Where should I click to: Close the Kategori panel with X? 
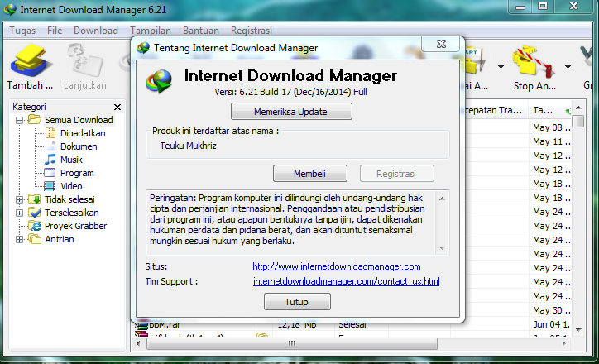pyautogui.click(x=117, y=108)
